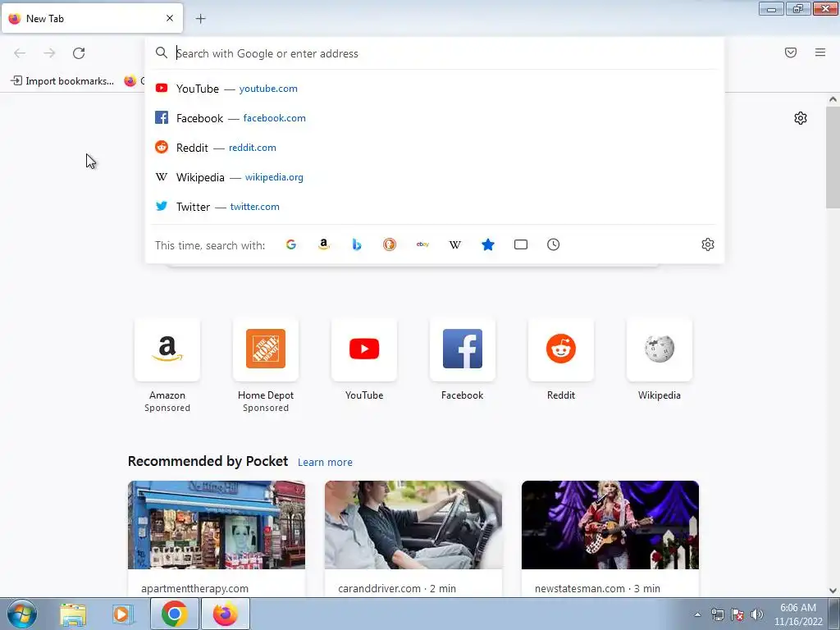
Task: Open the Wikipedia shortcut tile
Action: pyautogui.click(x=660, y=349)
